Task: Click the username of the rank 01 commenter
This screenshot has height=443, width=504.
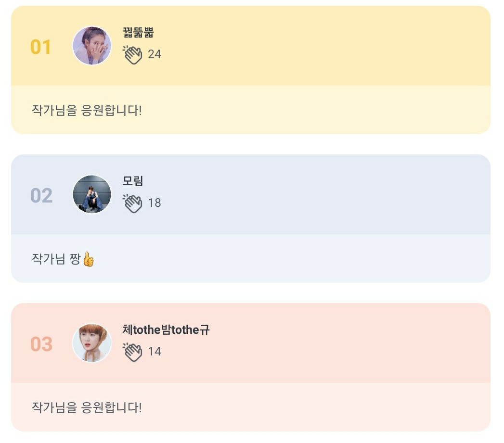Action: tap(138, 33)
